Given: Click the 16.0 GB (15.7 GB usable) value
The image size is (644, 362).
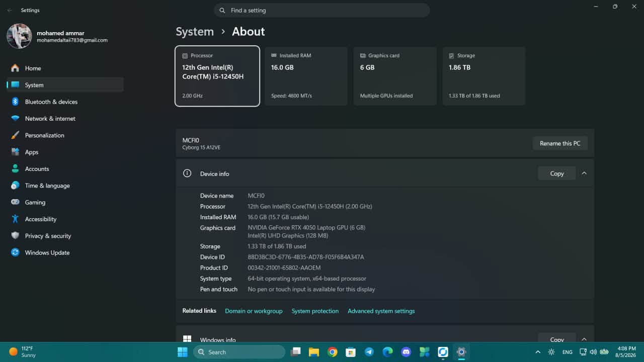Looking at the screenshot, I should (278, 217).
